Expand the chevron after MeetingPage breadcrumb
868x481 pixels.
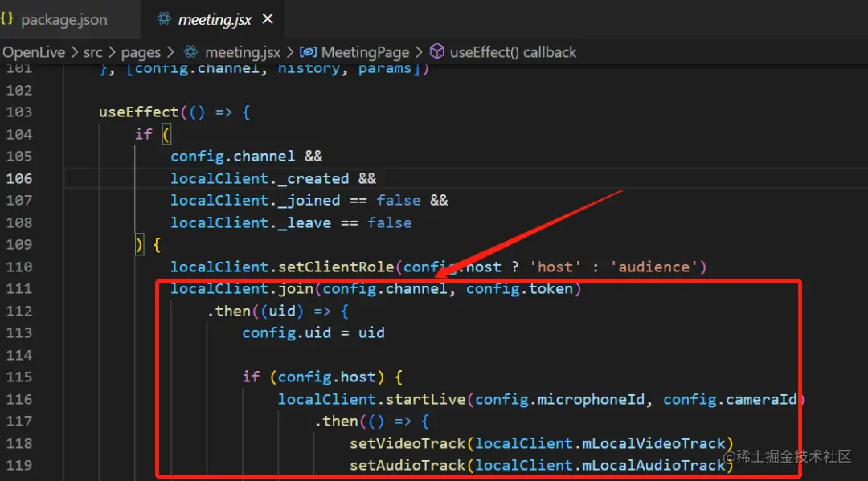(419, 52)
